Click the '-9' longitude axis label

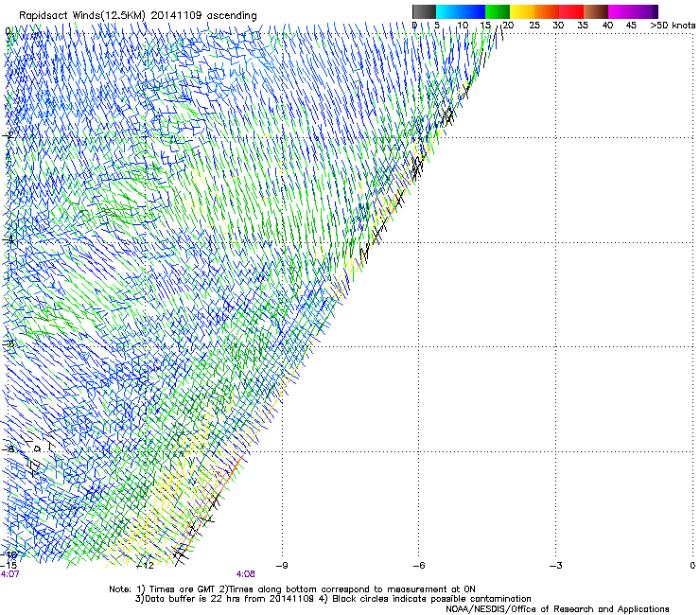coord(282,566)
